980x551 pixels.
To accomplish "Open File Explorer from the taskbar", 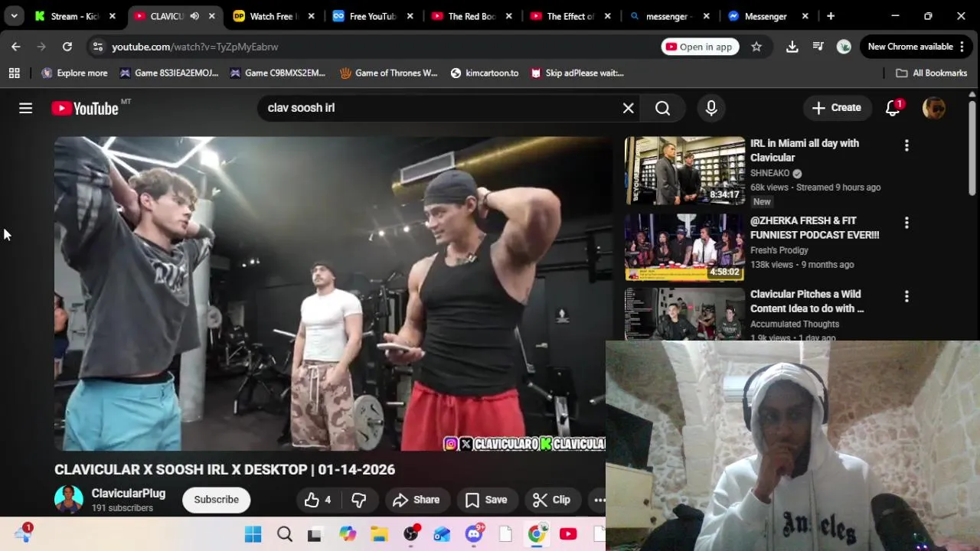I will coord(379,534).
